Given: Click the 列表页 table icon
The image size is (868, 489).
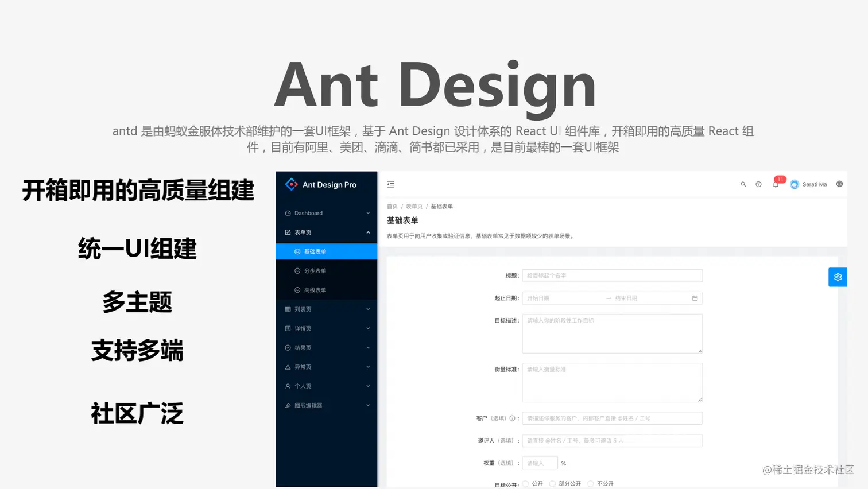Looking at the screenshot, I should [x=288, y=309].
